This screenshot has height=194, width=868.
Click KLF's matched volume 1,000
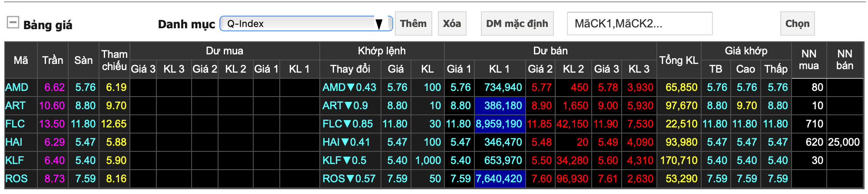pyautogui.click(x=428, y=161)
